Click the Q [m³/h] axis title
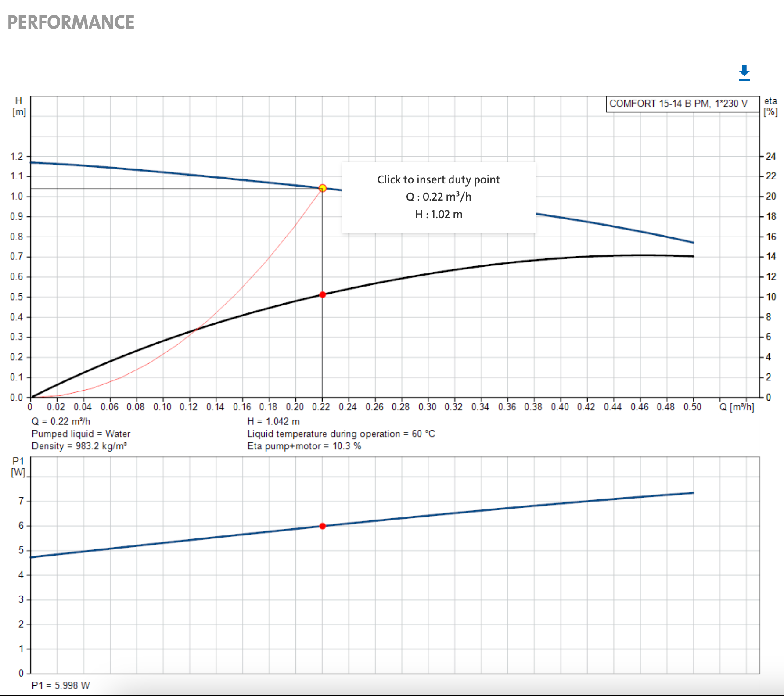 coord(737,407)
